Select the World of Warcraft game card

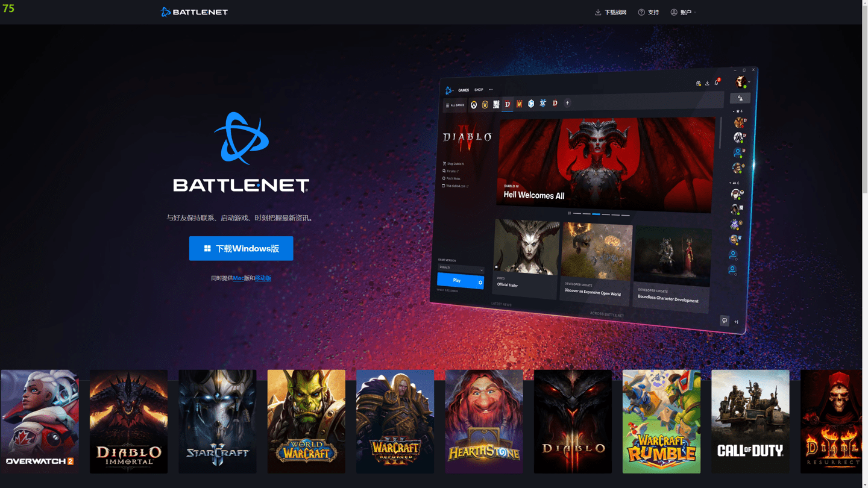coord(306,421)
